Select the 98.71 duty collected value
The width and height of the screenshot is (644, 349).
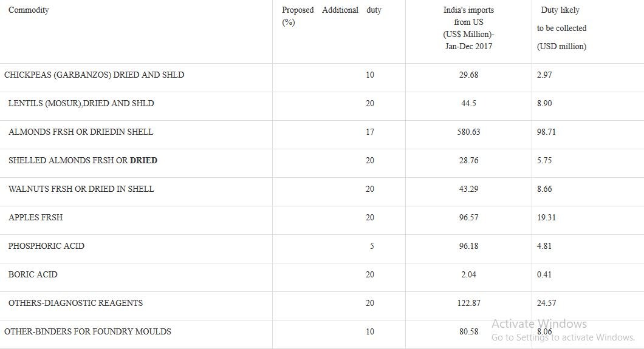pyautogui.click(x=546, y=132)
